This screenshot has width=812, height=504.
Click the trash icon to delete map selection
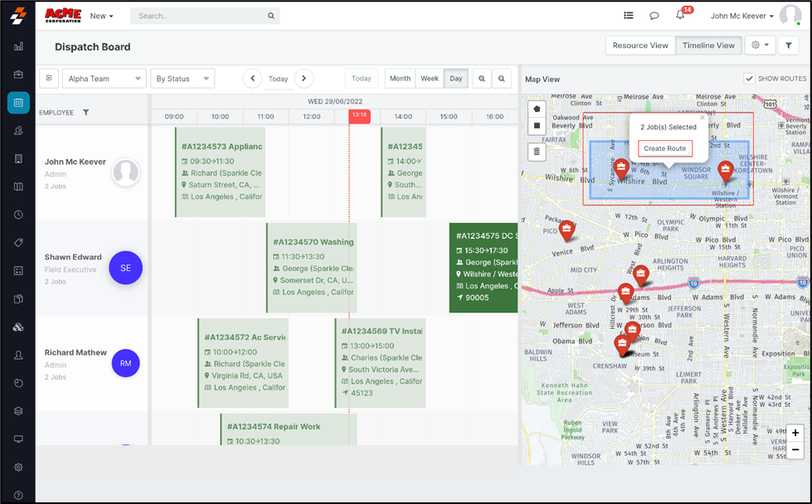click(537, 152)
